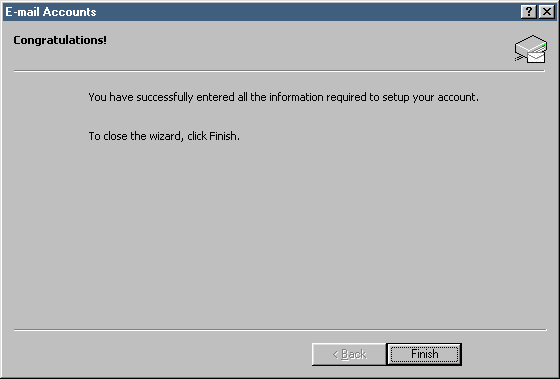Click the gray server box in the corner icon
Viewport: 560px width, 379px height.
point(531,45)
